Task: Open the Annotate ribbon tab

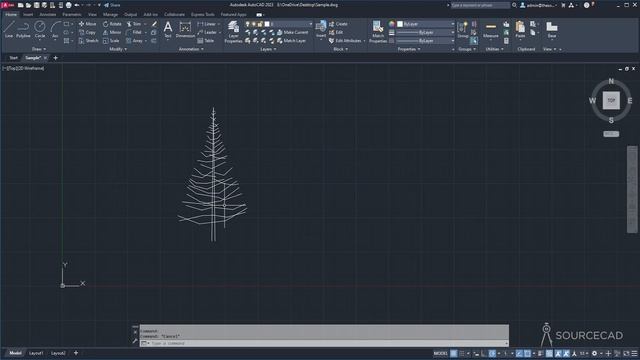Action: [x=47, y=14]
